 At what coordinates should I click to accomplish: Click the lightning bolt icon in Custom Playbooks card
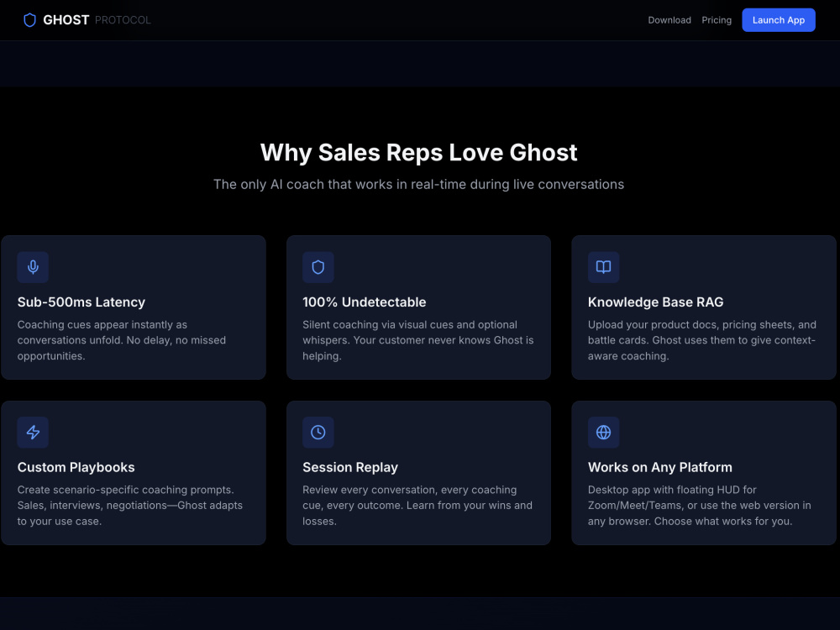click(x=33, y=433)
